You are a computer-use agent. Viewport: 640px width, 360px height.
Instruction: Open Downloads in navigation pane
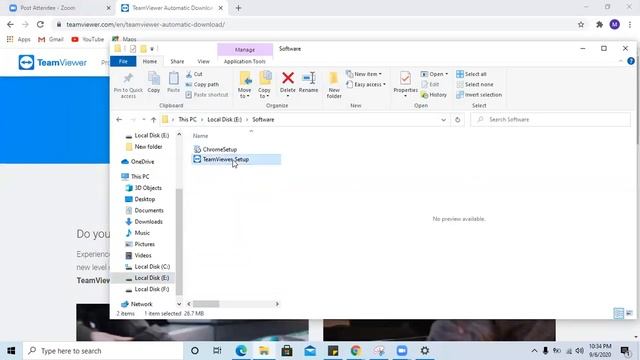click(144, 222)
